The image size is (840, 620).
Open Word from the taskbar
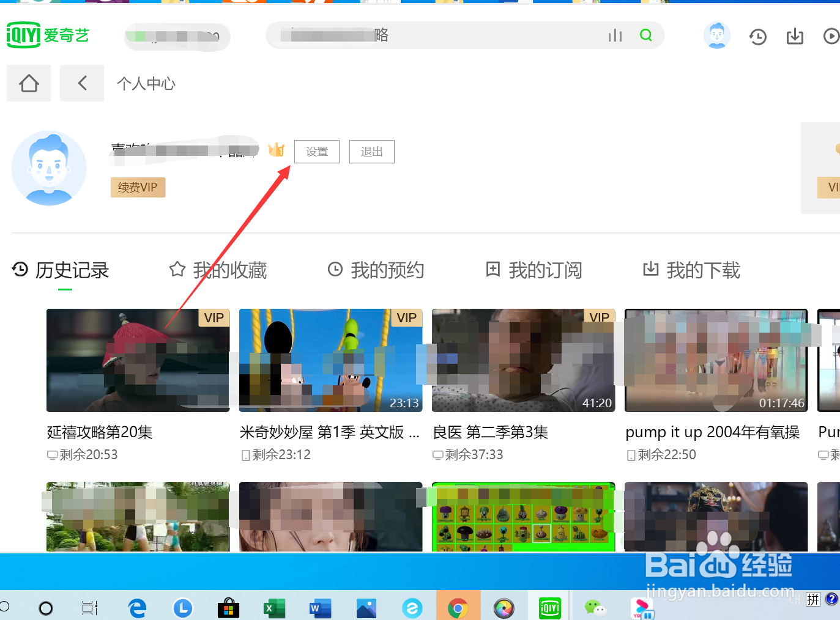(x=320, y=608)
